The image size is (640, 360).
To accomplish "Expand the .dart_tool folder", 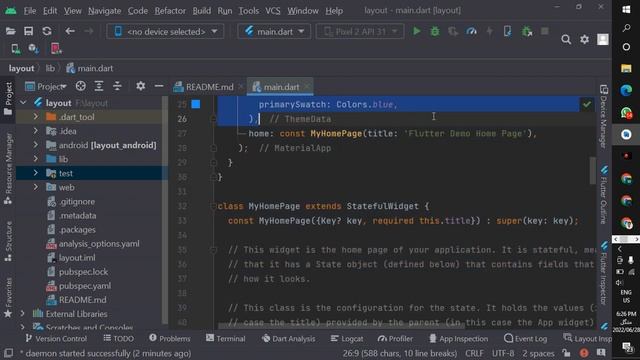I will click(36, 117).
